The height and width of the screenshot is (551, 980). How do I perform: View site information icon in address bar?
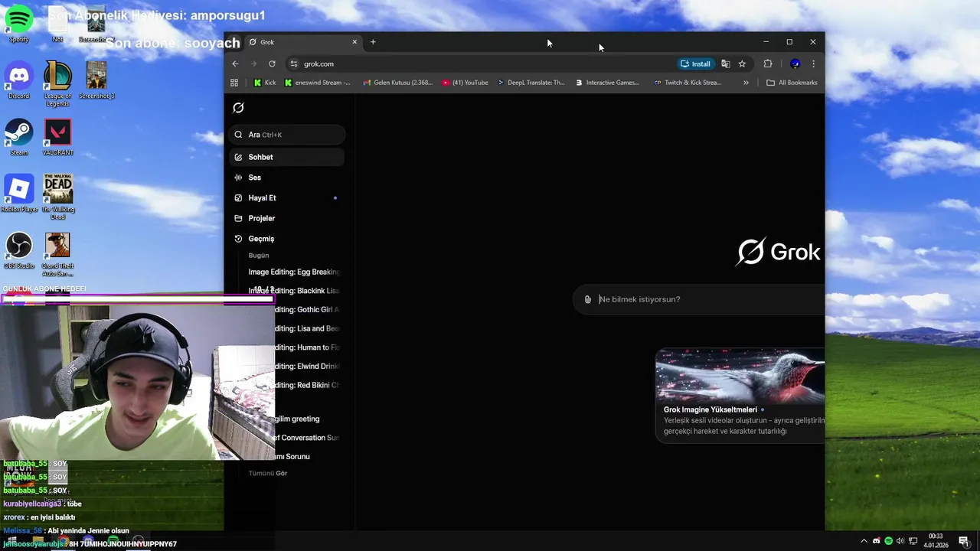coord(293,64)
